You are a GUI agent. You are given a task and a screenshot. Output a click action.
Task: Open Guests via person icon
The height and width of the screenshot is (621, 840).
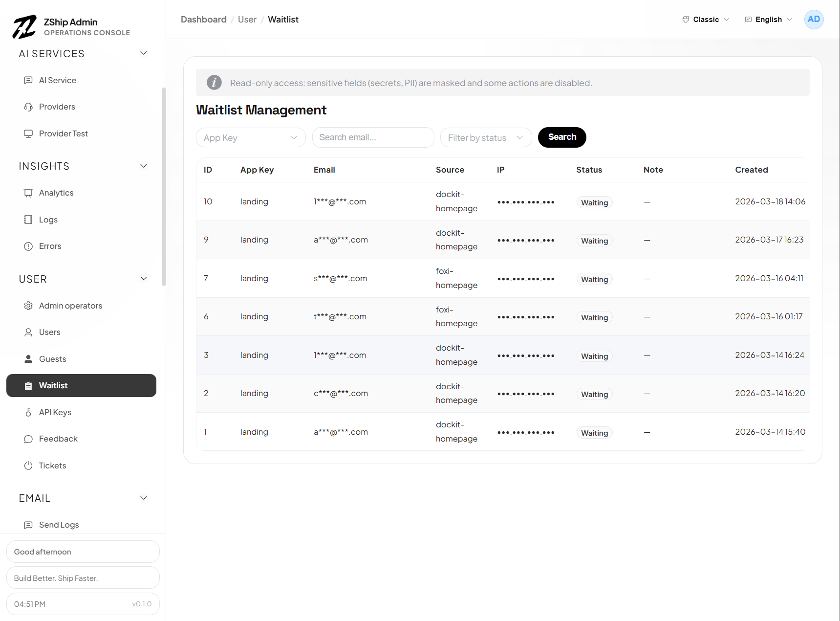[x=28, y=359]
